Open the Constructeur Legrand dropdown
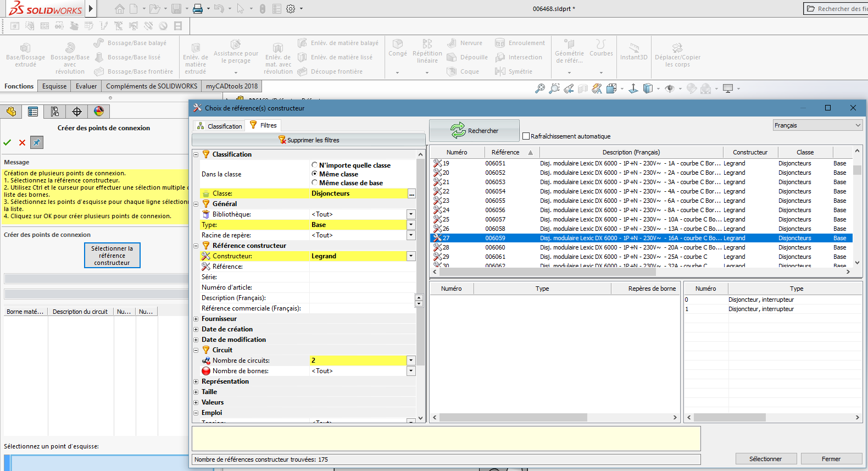The image size is (868, 471). 411,256
